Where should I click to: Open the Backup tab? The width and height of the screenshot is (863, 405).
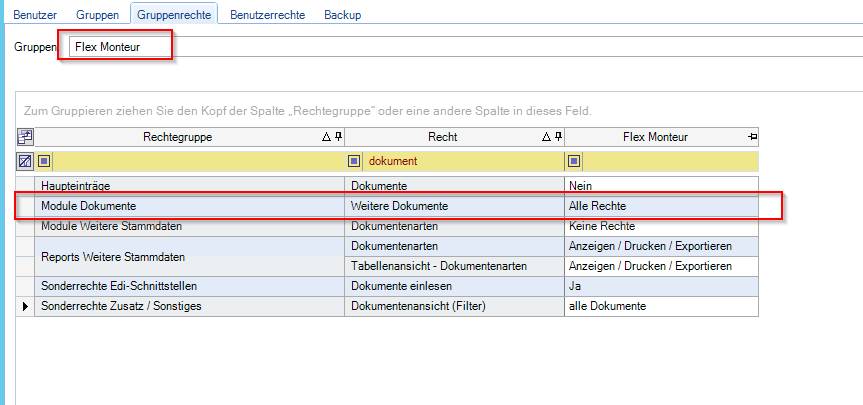click(x=342, y=15)
